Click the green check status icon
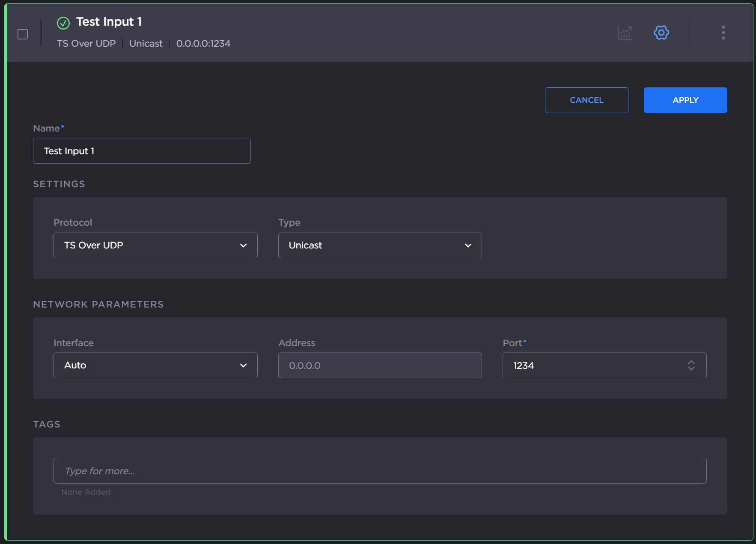Screen dimensions: 756x544 coord(63,23)
